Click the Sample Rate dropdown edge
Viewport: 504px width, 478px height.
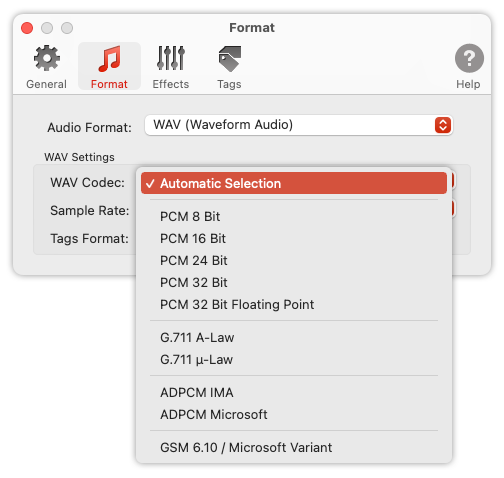pyautogui.click(x=453, y=209)
